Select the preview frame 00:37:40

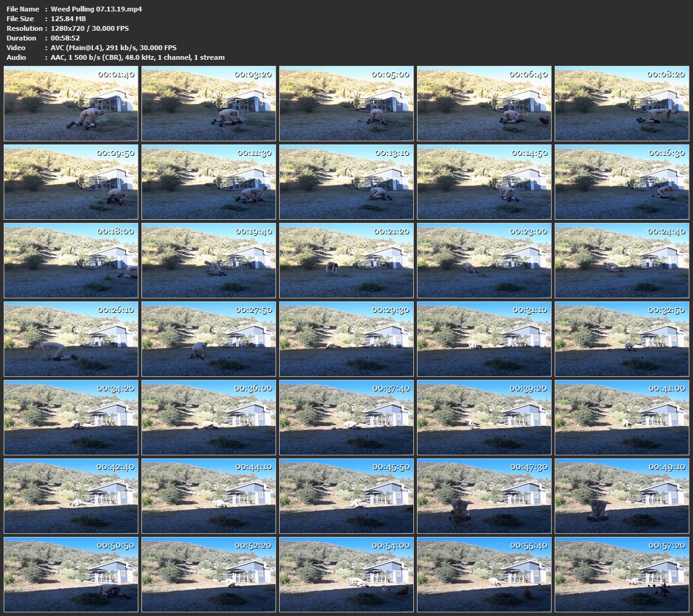[x=347, y=417]
